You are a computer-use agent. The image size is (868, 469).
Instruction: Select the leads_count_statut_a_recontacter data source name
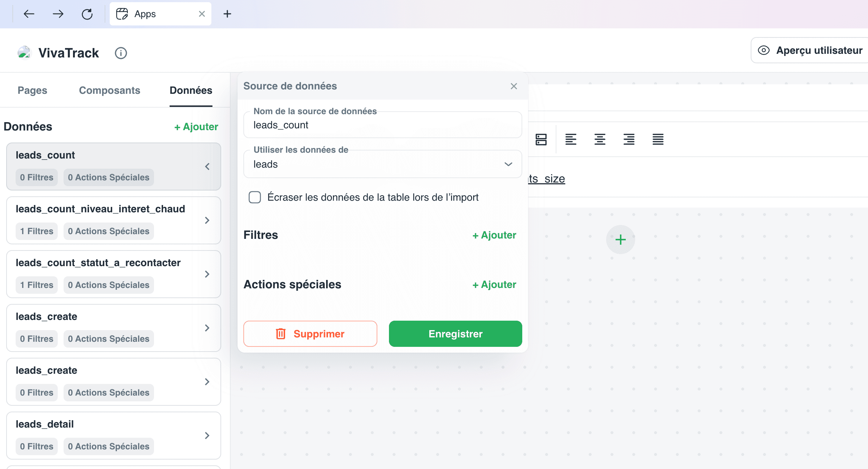click(x=98, y=262)
